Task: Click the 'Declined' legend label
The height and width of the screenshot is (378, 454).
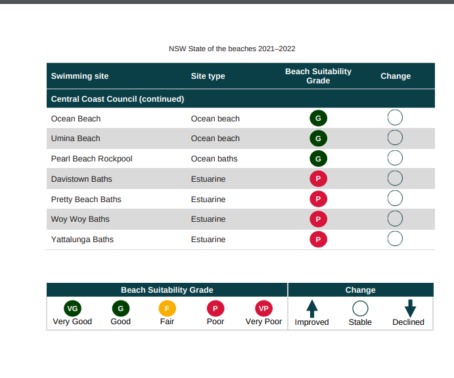Action: (408, 322)
